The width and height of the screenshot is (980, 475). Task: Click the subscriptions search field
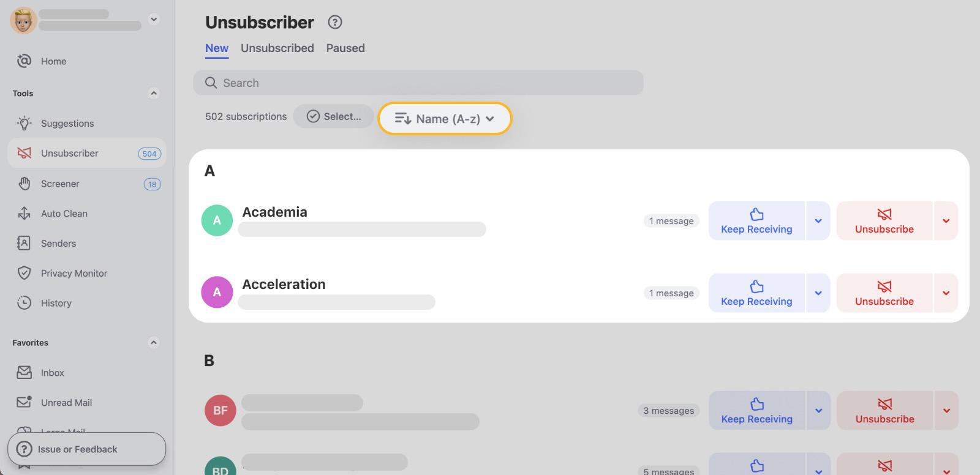418,83
